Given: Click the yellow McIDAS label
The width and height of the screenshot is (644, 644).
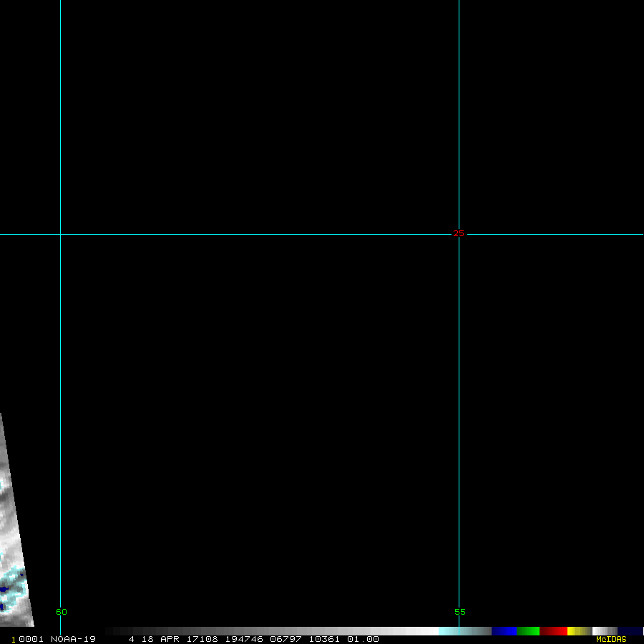Looking at the screenshot, I should pyautogui.click(x=611, y=639).
